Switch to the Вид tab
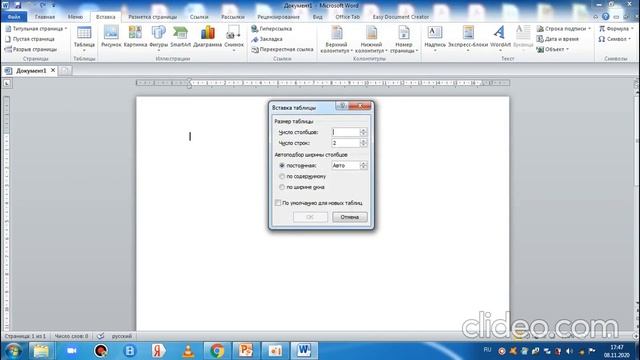Screen dimensions: 640x360 (x=318, y=17)
